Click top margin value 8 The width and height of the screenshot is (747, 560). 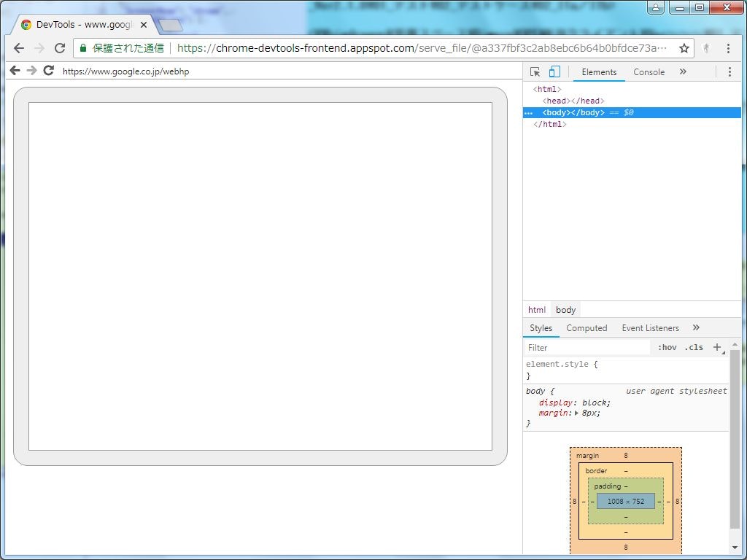(x=625, y=455)
